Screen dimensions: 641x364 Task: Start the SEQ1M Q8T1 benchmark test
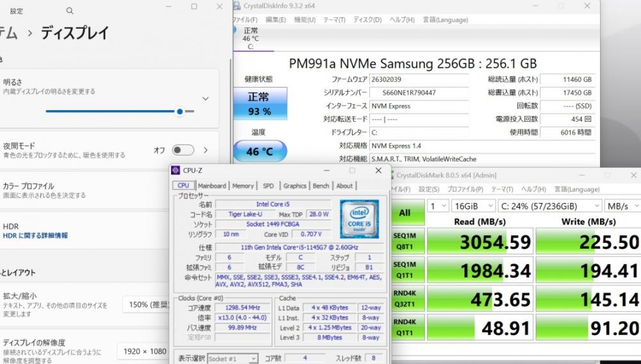coord(405,241)
